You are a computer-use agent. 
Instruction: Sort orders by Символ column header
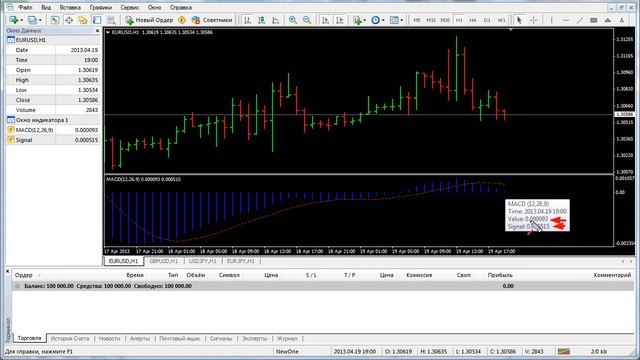tap(229, 275)
